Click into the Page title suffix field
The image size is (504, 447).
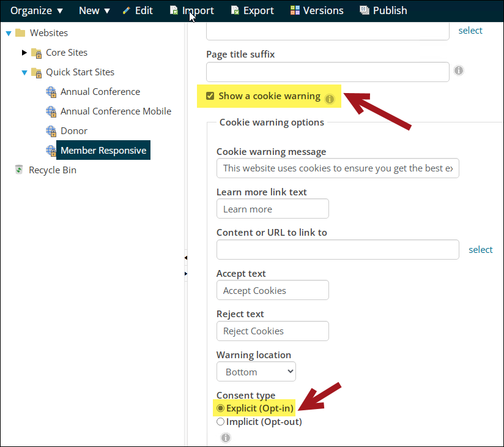[x=327, y=72]
